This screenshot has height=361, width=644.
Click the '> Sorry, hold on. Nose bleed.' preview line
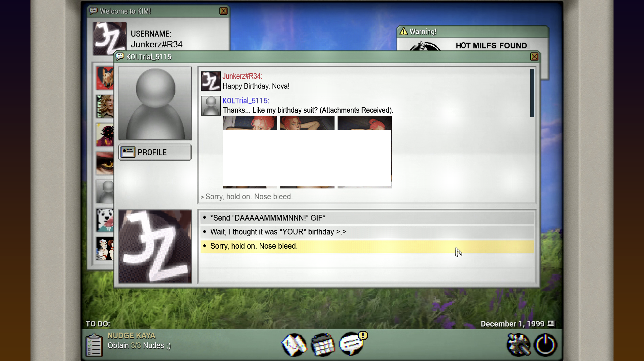click(x=246, y=197)
